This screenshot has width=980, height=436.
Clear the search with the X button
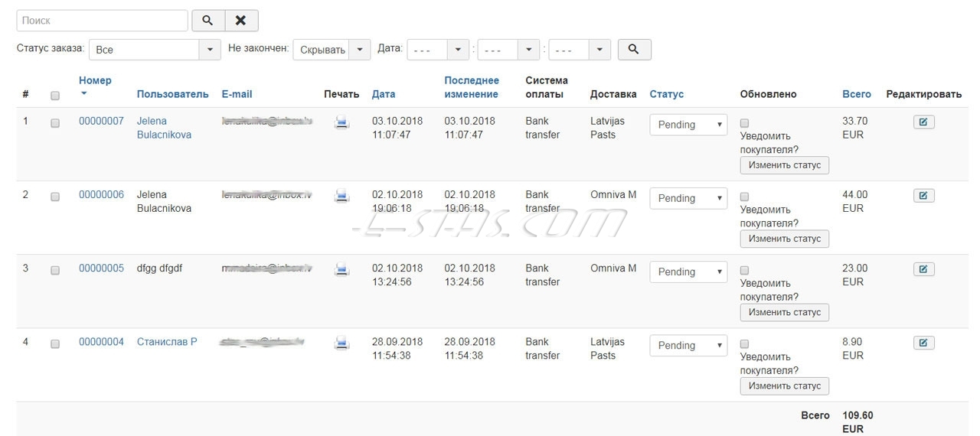tap(240, 21)
